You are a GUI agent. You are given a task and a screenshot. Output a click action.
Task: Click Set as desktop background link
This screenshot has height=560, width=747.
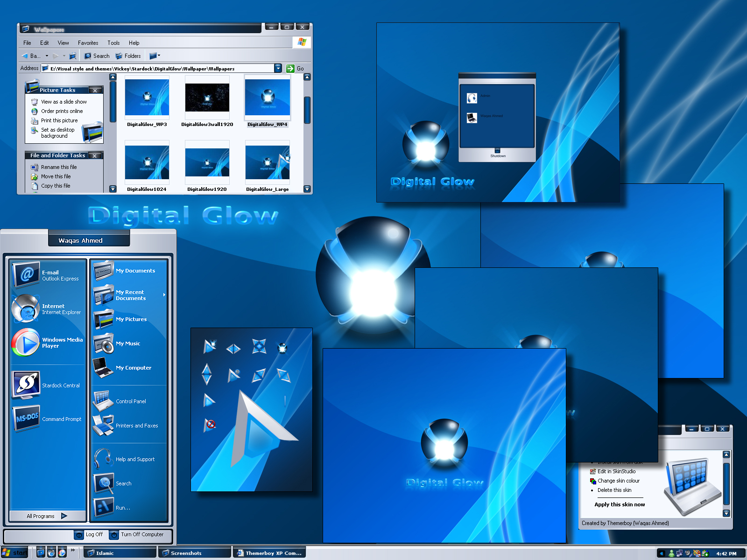(57, 133)
